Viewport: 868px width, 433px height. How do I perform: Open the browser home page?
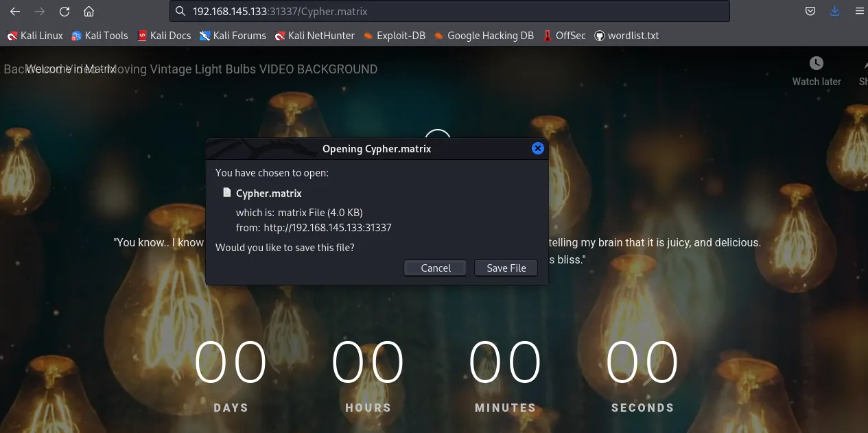pos(89,12)
